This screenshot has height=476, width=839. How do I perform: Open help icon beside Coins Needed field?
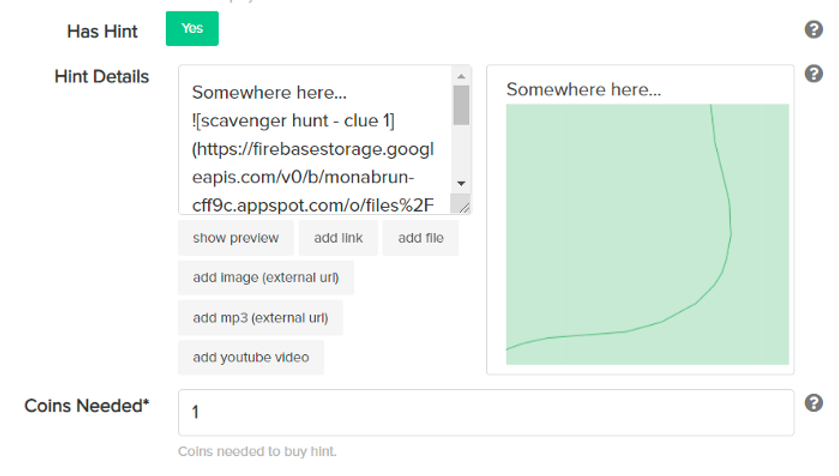tap(813, 403)
